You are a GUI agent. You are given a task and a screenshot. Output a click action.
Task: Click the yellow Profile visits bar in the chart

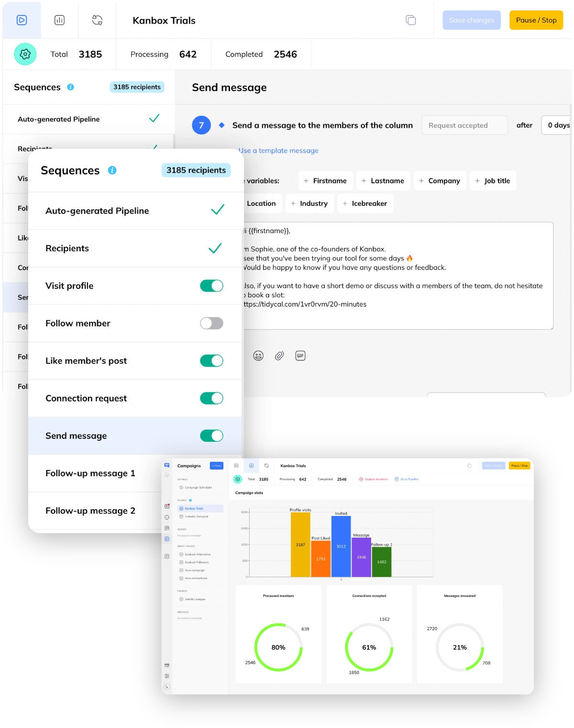click(300, 545)
